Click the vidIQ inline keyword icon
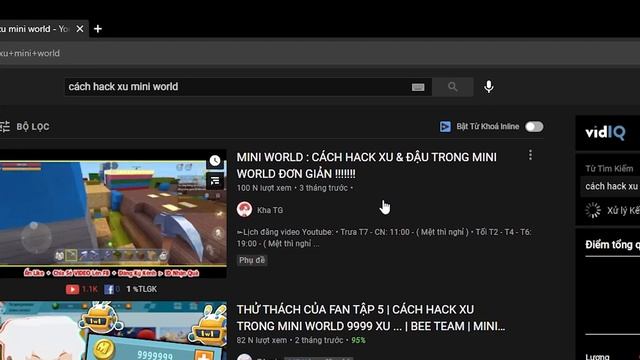The height and width of the screenshot is (360, 640). pos(445,127)
